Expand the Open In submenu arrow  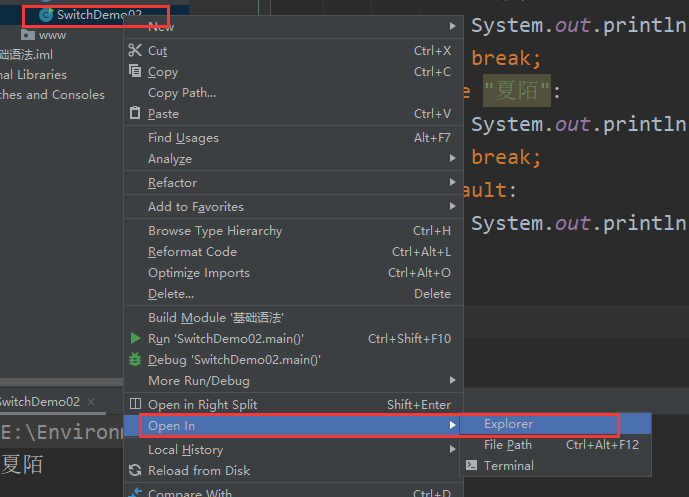[452, 425]
